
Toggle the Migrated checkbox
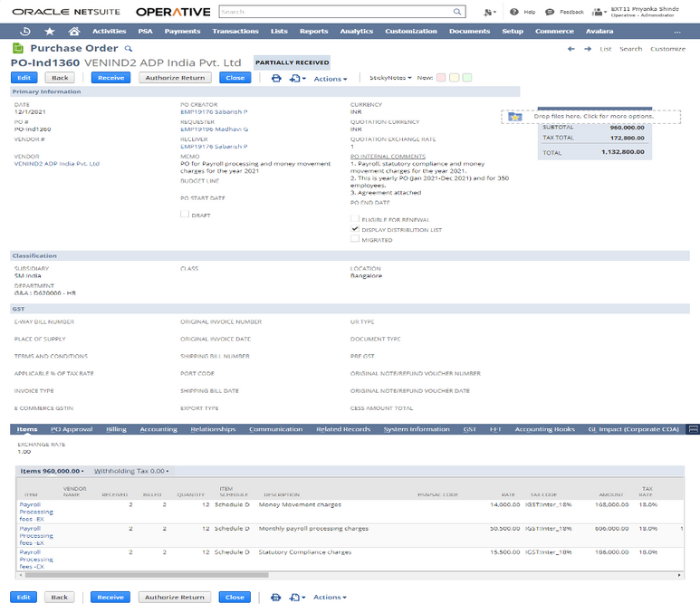click(x=354, y=239)
